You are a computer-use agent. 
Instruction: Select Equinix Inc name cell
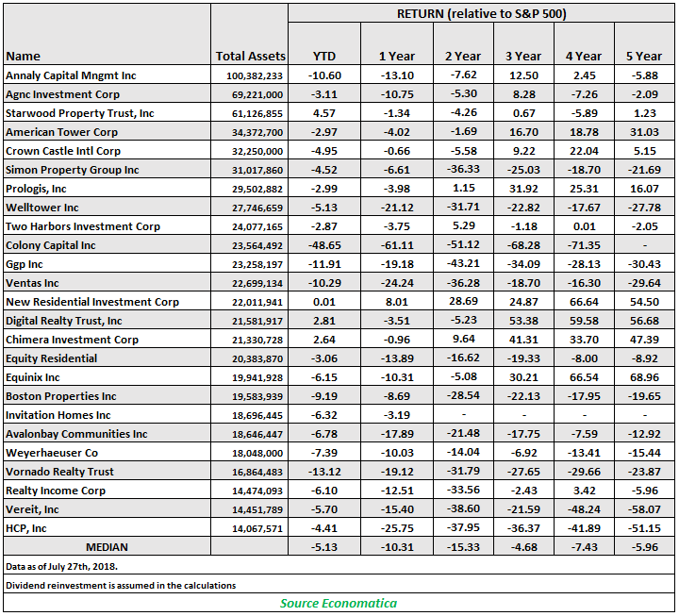tap(32, 377)
